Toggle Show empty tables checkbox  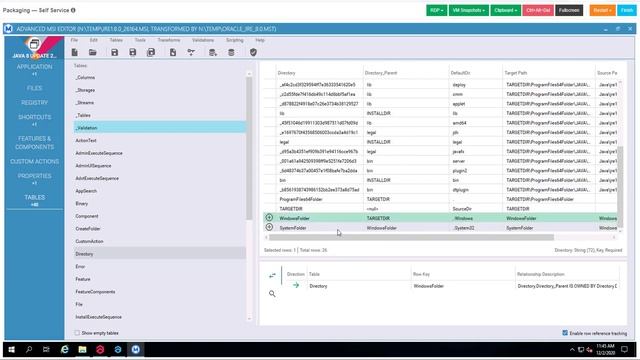[x=77, y=333]
